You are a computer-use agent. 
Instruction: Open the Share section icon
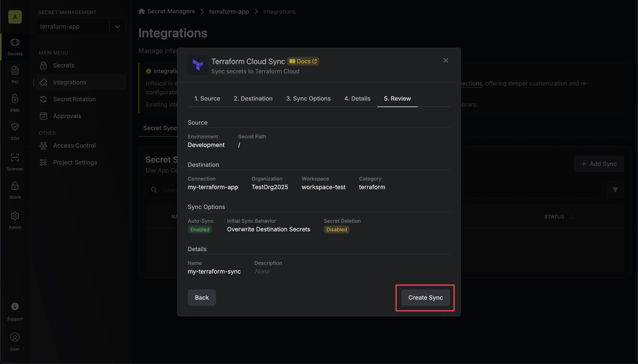click(x=15, y=190)
